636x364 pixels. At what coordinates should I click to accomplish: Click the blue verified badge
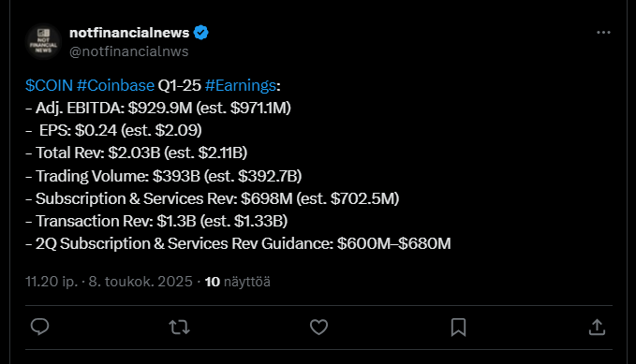[200, 33]
